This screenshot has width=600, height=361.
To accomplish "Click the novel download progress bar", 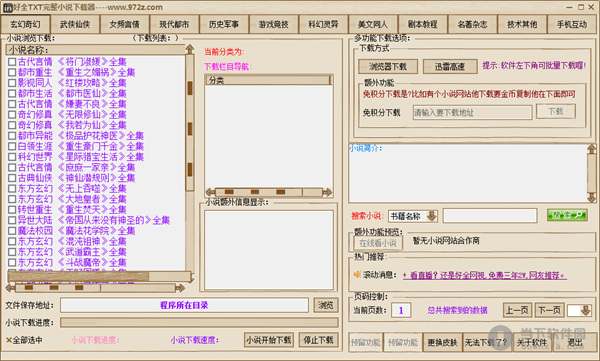I will (x=199, y=322).
